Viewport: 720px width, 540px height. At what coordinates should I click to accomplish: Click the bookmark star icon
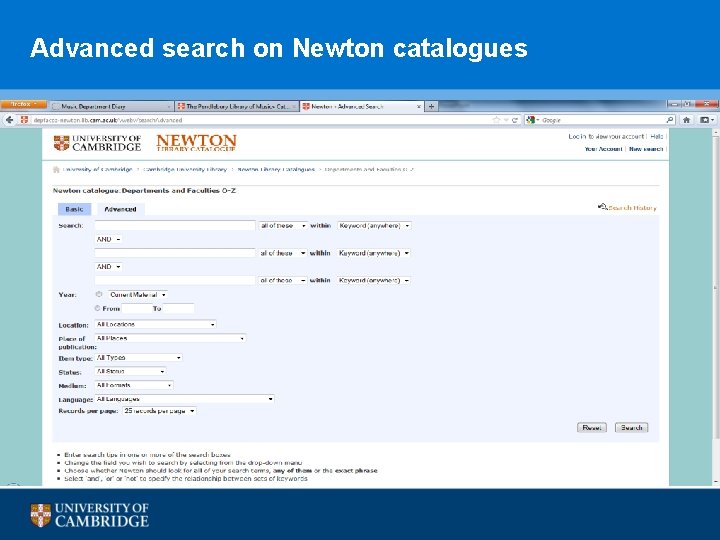(496, 120)
